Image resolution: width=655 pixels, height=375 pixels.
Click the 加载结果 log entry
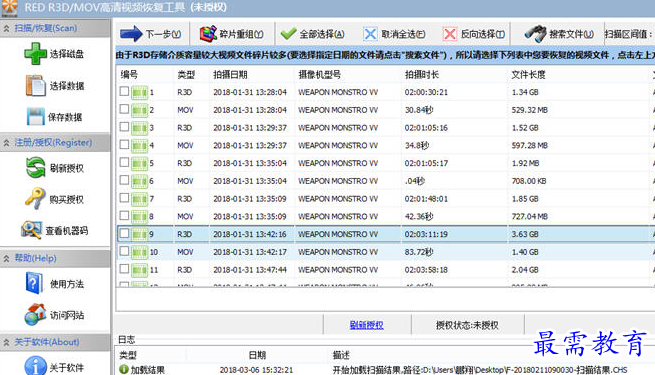click(x=147, y=370)
